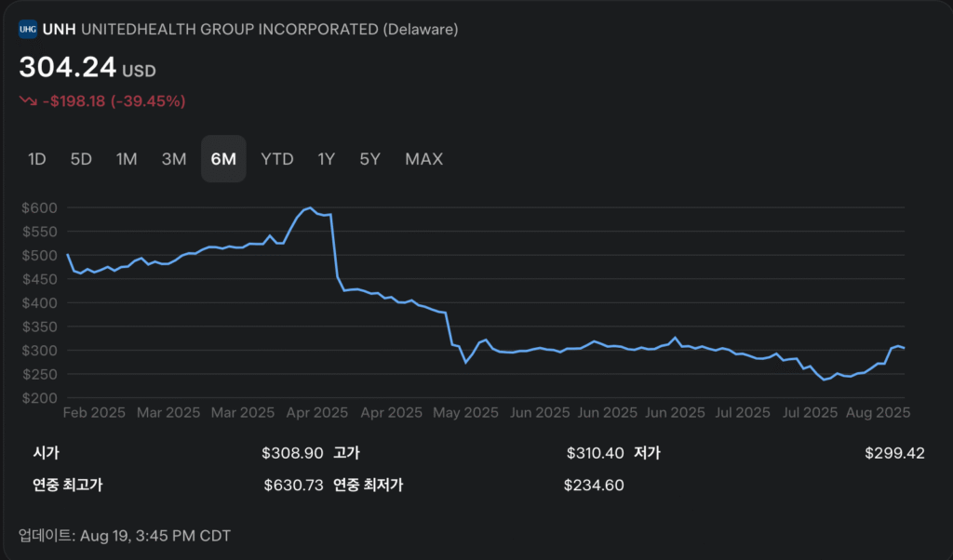The width and height of the screenshot is (953, 560).
Task: Click the 저가 label
Action: 648,453
